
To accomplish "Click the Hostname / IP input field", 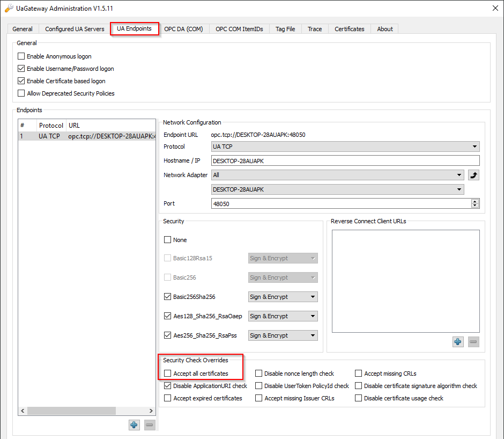I will coord(345,161).
